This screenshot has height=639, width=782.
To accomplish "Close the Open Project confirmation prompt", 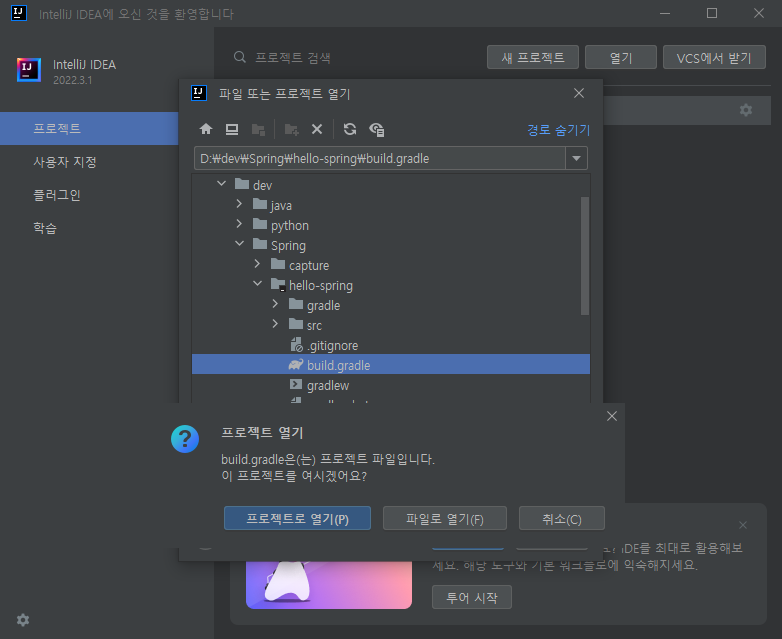I will 612,416.
